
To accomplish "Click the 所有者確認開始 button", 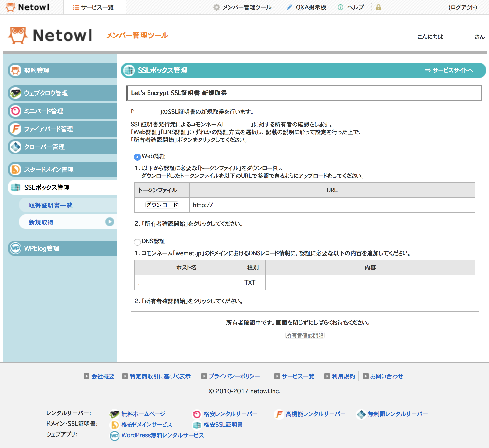I will [x=305, y=335].
